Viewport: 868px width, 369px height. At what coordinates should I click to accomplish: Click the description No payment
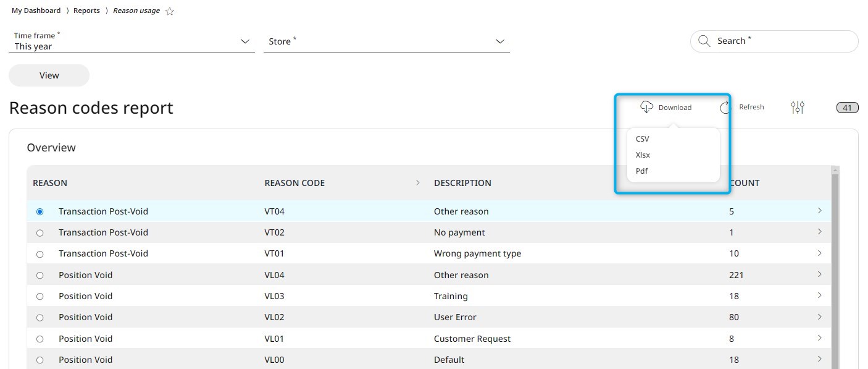tap(459, 232)
